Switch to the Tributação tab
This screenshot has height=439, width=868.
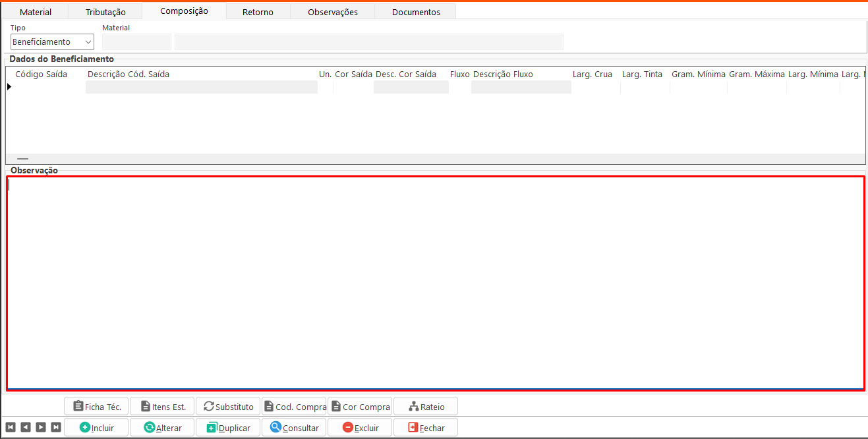pyautogui.click(x=105, y=12)
